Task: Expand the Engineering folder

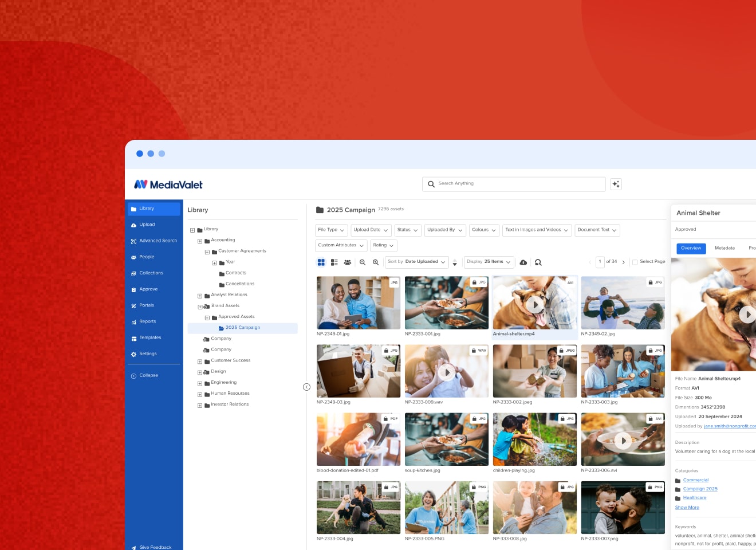Action: [x=200, y=384]
